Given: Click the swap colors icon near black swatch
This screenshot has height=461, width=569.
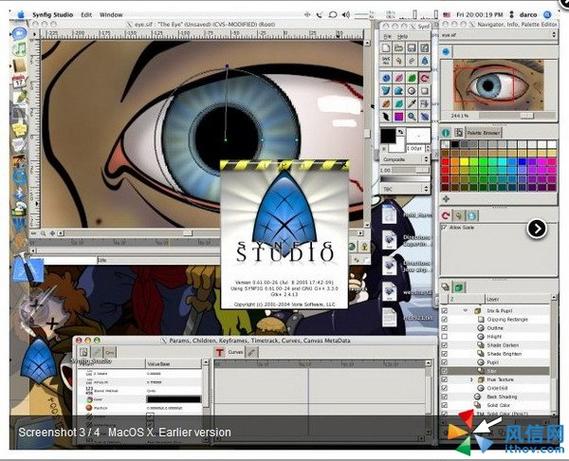Looking at the screenshot, I should 401,132.
